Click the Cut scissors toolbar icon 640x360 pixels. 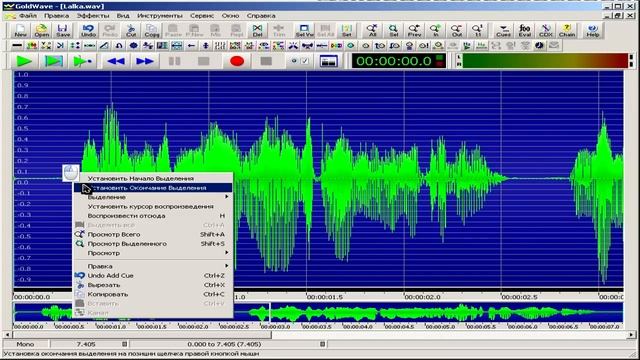point(131,31)
